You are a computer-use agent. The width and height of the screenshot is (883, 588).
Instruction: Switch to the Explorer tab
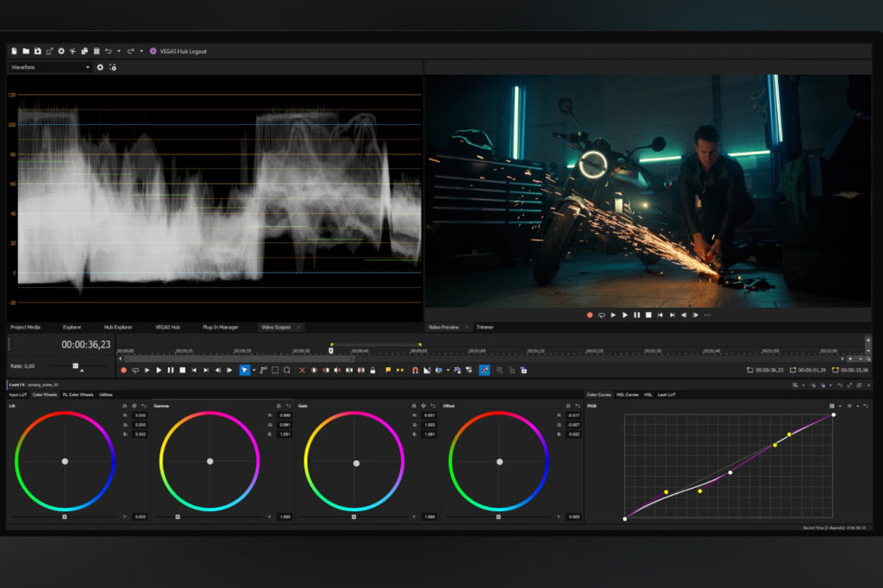(72, 328)
